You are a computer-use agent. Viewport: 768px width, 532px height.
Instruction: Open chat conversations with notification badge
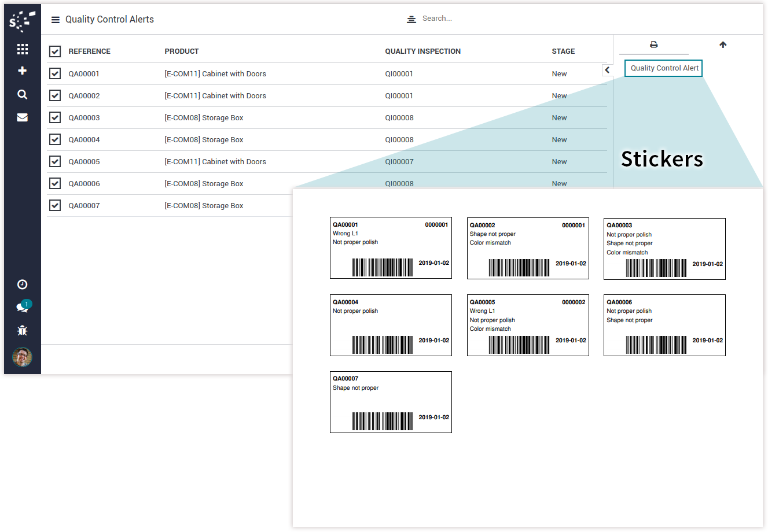[23, 308]
